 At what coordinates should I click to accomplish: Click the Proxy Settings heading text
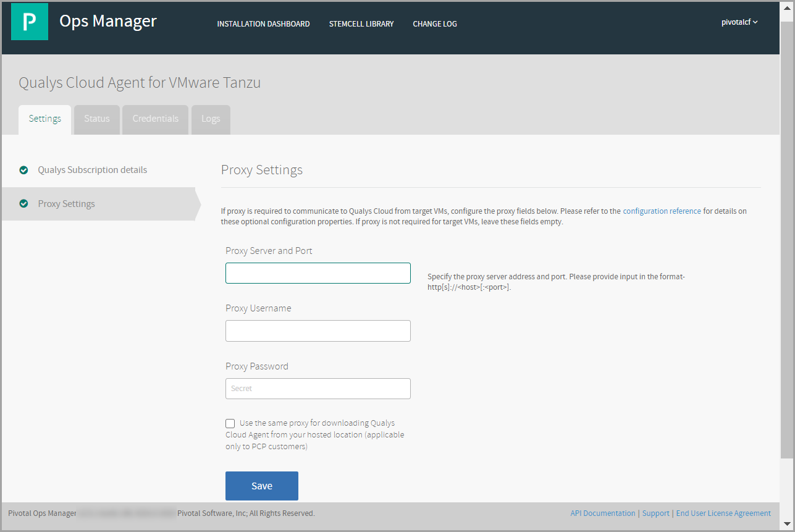(262, 170)
